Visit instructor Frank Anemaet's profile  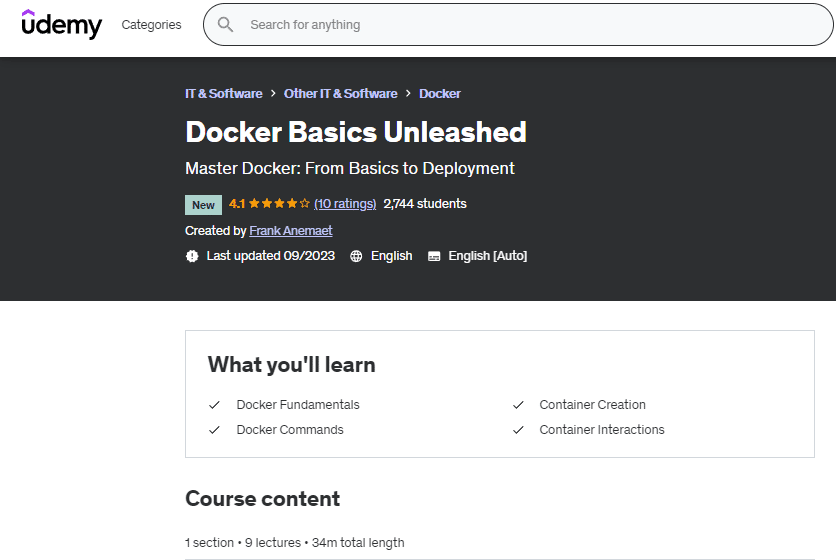click(x=290, y=230)
